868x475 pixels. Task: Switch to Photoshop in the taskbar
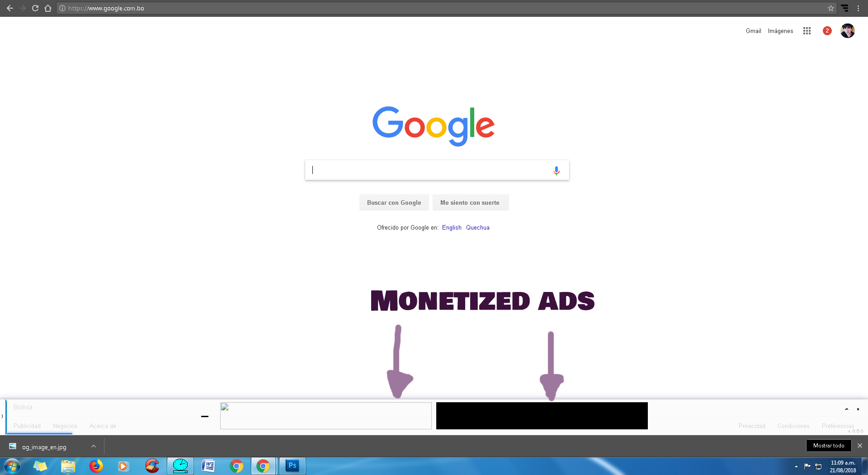[292, 466]
